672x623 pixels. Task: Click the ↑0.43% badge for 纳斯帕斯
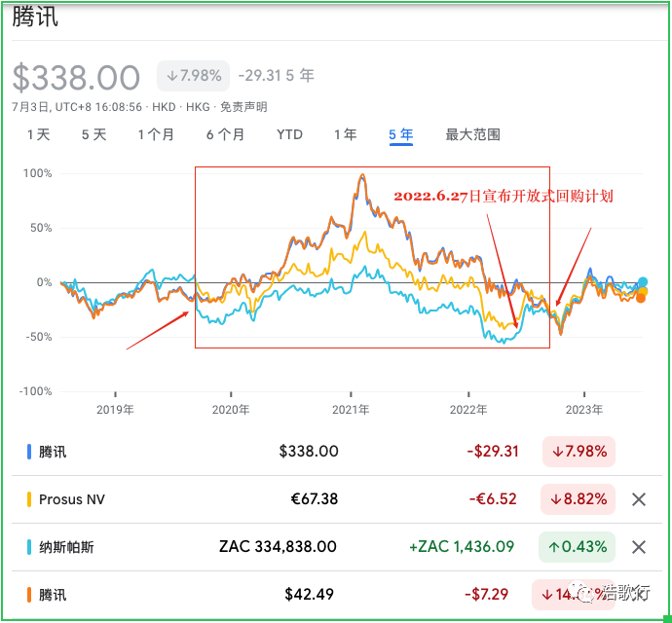click(x=577, y=547)
